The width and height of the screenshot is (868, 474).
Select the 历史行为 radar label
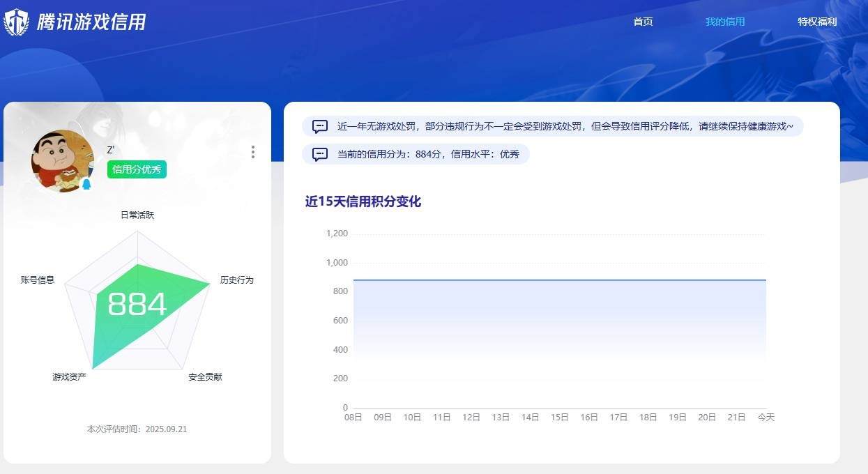point(237,280)
